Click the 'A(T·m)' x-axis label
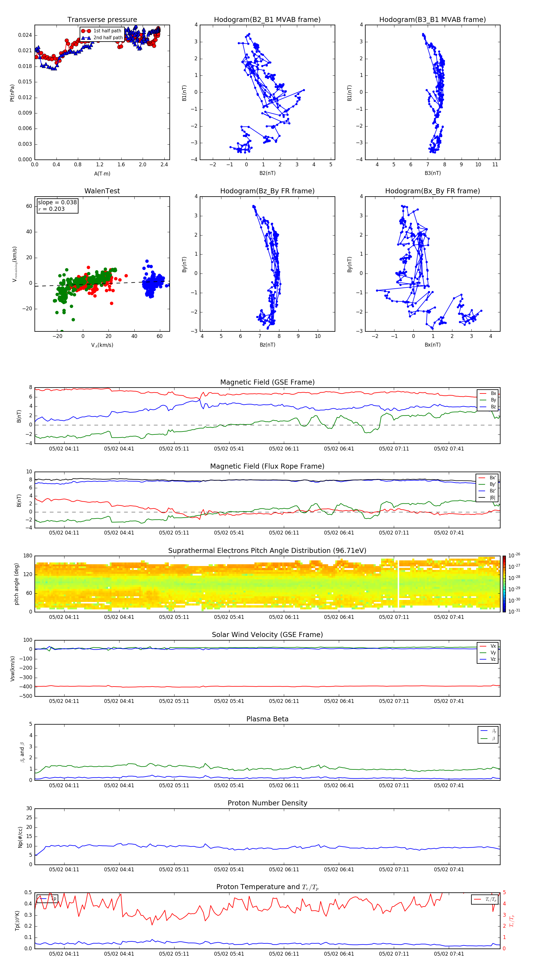The image size is (535, 980). click(102, 173)
